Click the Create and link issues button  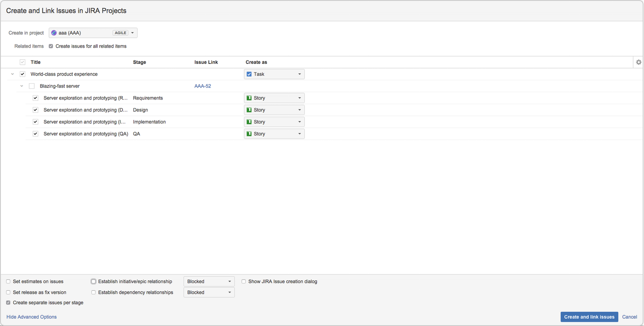589,317
